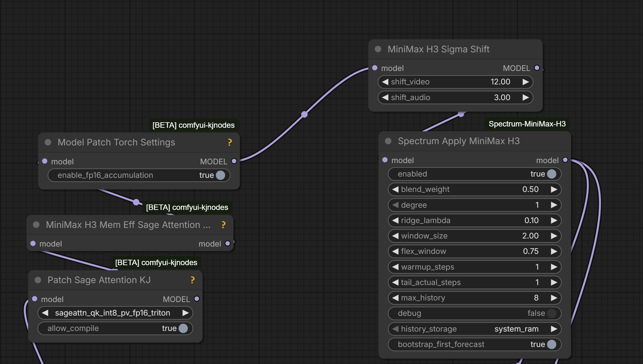Click MODEL output dot on Model Patch Torch Settings
The width and height of the screenshot is (643, 364).
pyautogui.click(x=234, y=161)
